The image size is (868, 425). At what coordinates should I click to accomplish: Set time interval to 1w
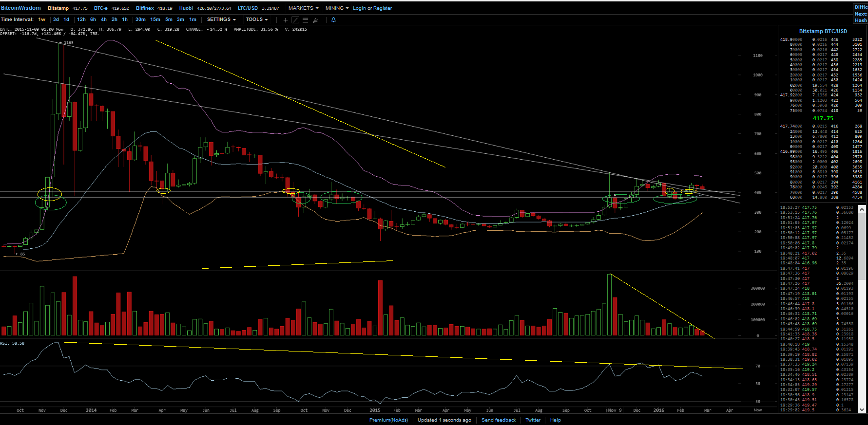click(x=42, y=19)
